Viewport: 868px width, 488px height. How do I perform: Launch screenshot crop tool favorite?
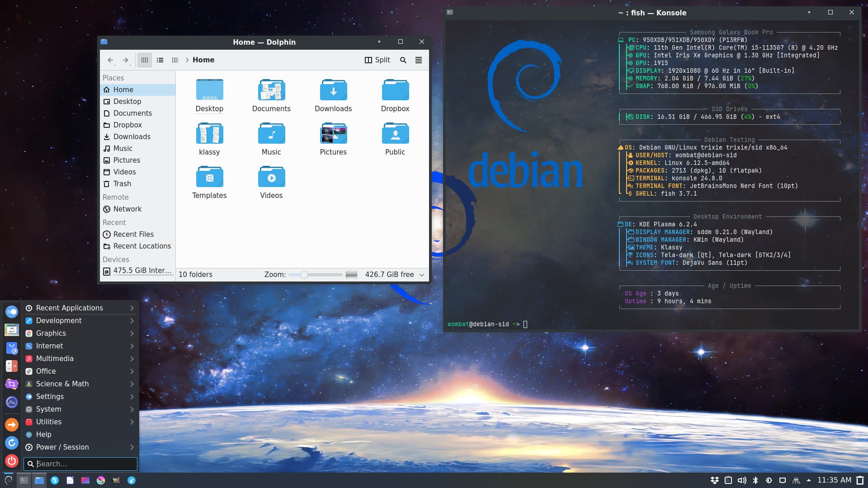pyautogui.click(x=12, y=384)
